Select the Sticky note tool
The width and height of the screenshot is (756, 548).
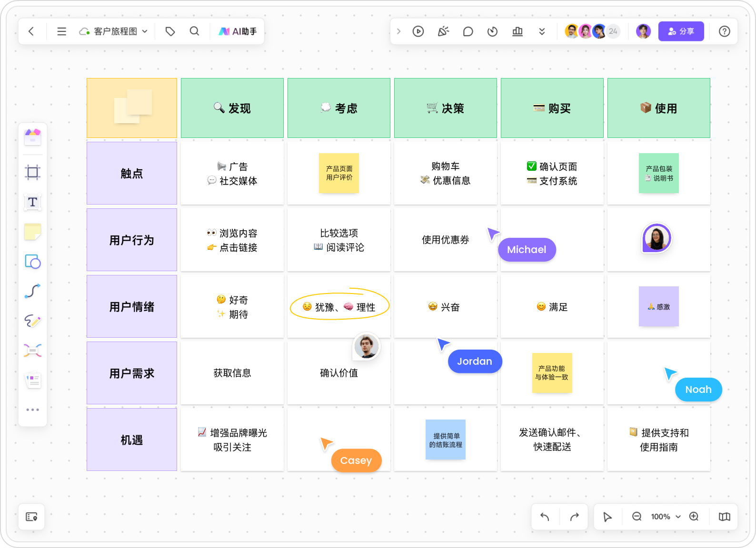33,232
